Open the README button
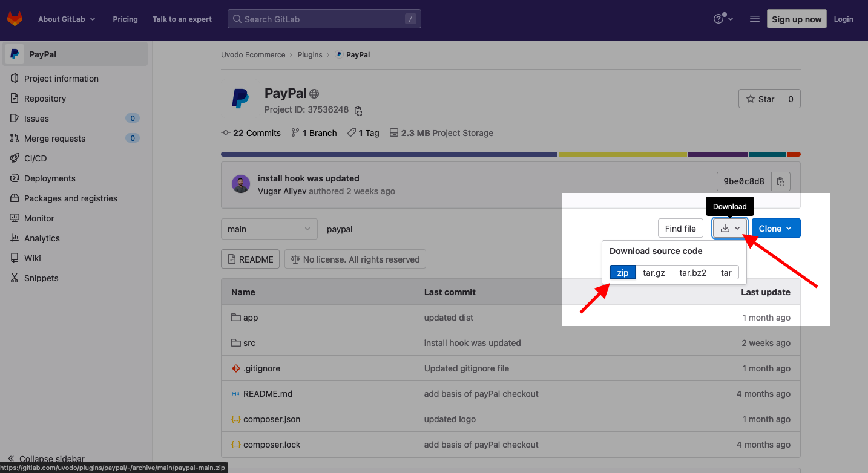 click(x=251, y=259)
